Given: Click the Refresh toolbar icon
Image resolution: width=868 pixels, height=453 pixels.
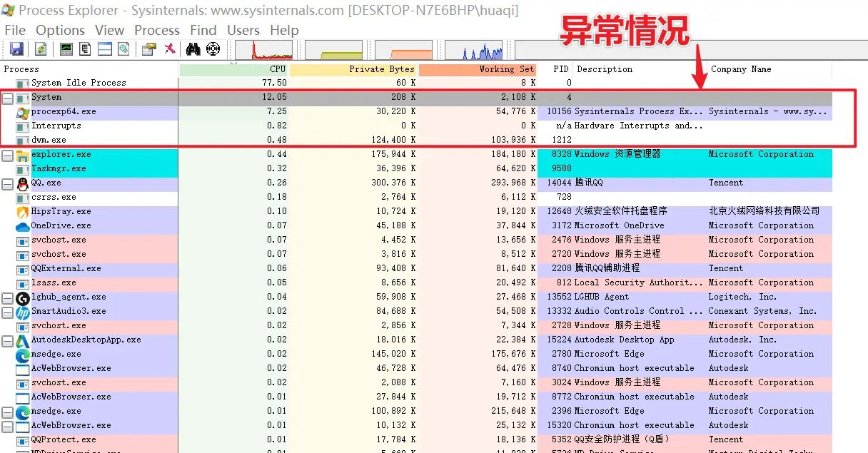Looking at the screenshot, I should (41, 49).
